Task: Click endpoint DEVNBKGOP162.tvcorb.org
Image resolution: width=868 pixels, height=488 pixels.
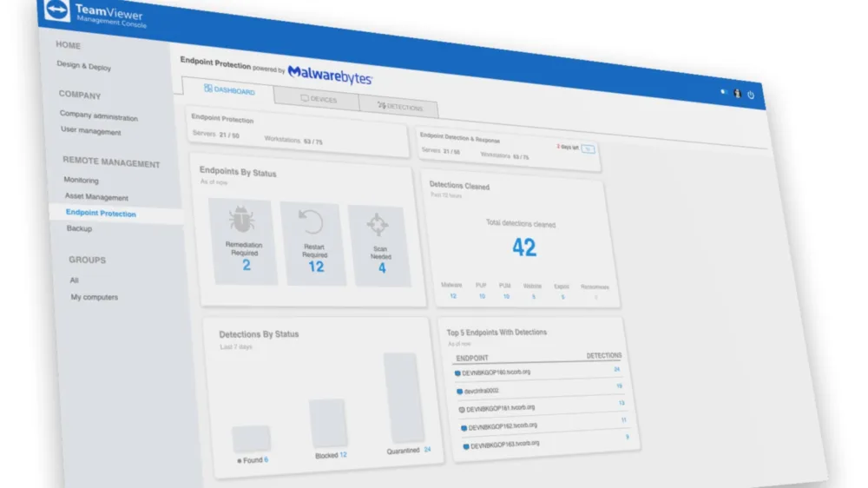Action: click(x=503, y=426)
